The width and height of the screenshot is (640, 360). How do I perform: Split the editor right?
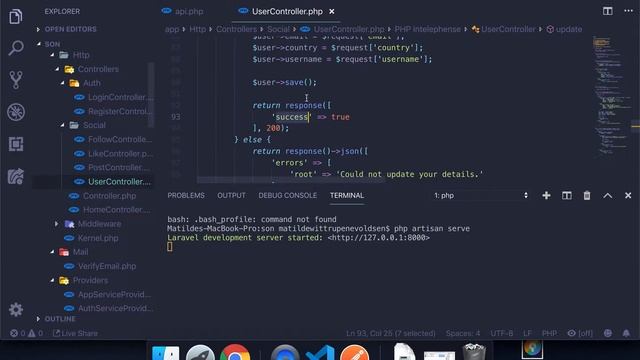607,11
